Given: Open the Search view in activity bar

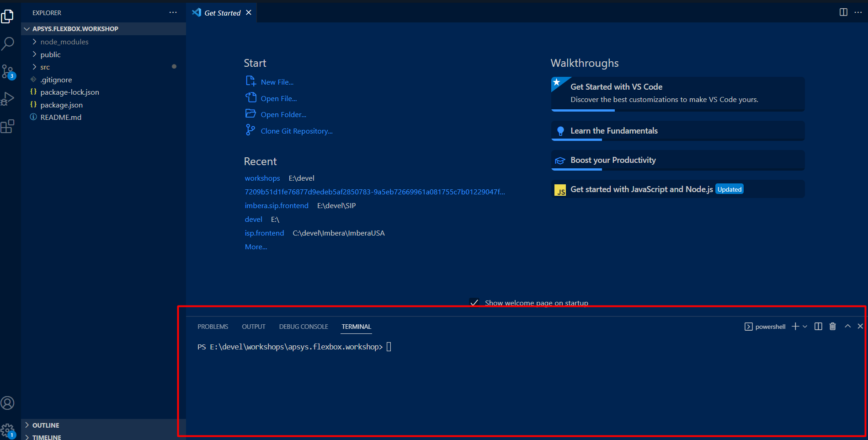Looking at the screenshot, I should (8, 44).
